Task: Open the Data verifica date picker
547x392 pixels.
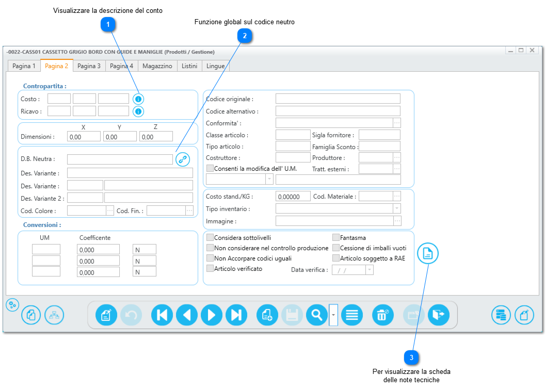Action: point(369,270)
